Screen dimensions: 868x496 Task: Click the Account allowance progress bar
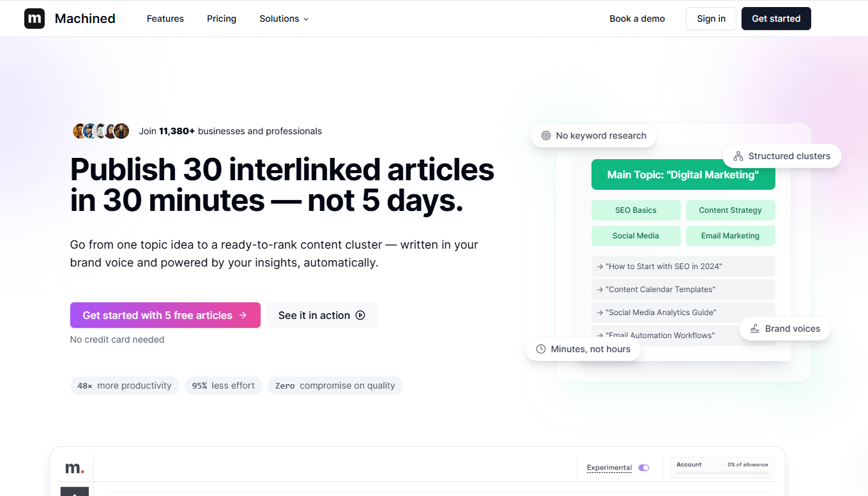(x=722, y=473)
